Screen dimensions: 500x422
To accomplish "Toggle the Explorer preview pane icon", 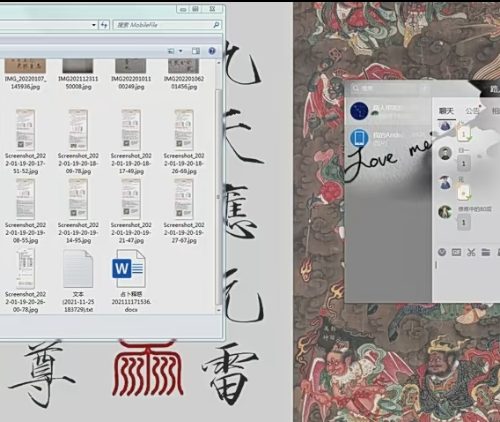I will [x=196, y=51].
